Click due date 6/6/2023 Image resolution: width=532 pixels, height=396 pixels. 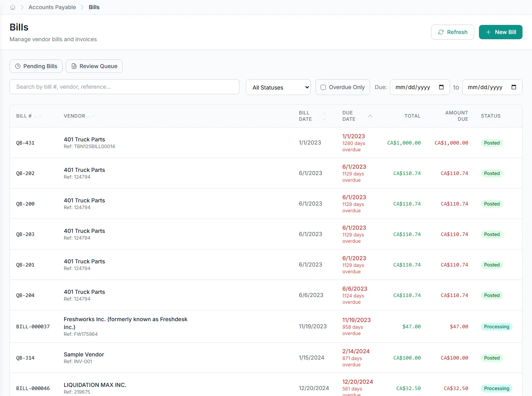tap(355, 289)
